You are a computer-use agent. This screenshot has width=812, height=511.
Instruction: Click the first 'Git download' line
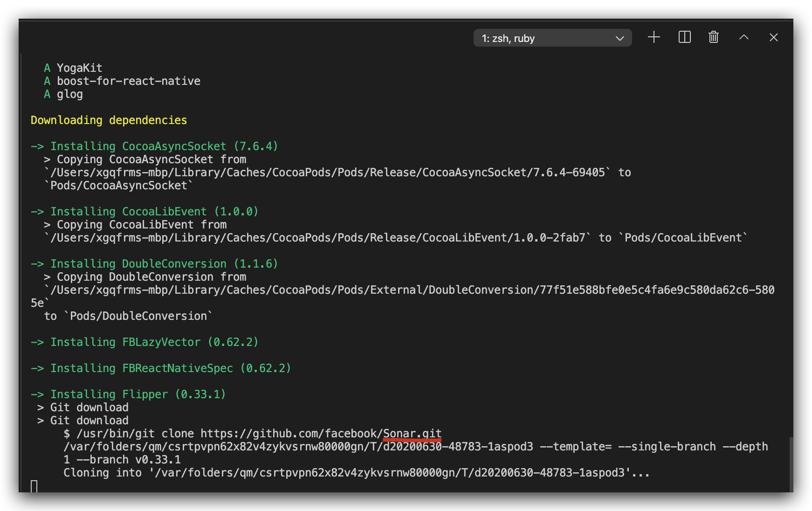click(83, 407)
